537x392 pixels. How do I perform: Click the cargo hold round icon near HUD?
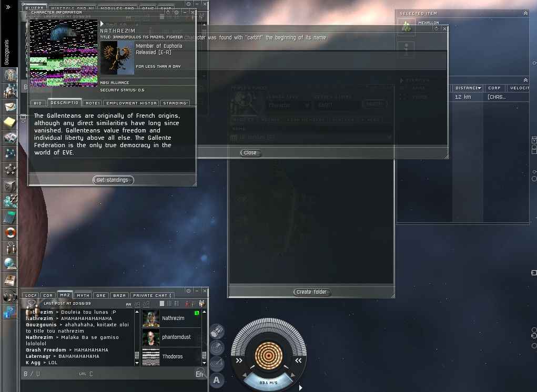(217, 332)
